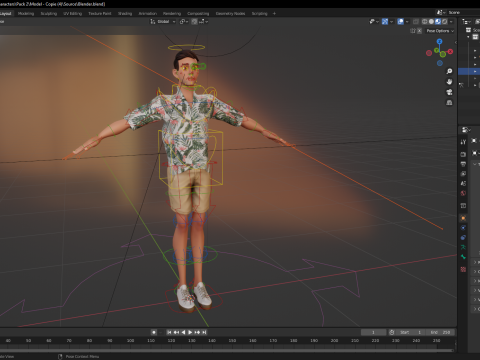Open the Object properties tab

(463, 218)
